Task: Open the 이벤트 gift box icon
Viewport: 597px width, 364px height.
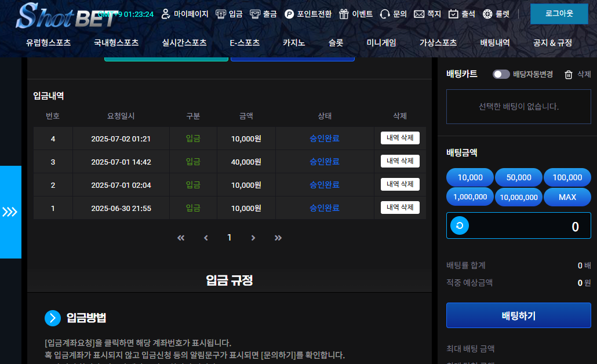Action: click(344, 14)
